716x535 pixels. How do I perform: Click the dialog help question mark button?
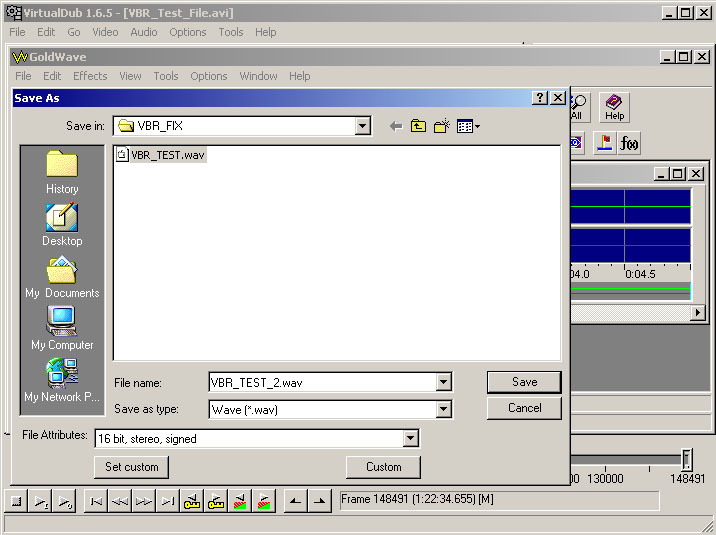pyautogui.click(x=540, y=98)
